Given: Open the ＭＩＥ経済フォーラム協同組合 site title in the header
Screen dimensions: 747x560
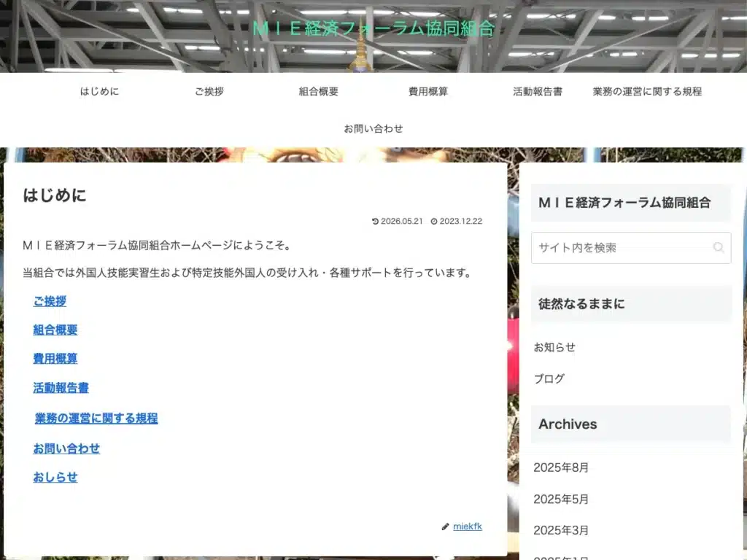Looking at the screenshot, I should (x=373, y=28).
